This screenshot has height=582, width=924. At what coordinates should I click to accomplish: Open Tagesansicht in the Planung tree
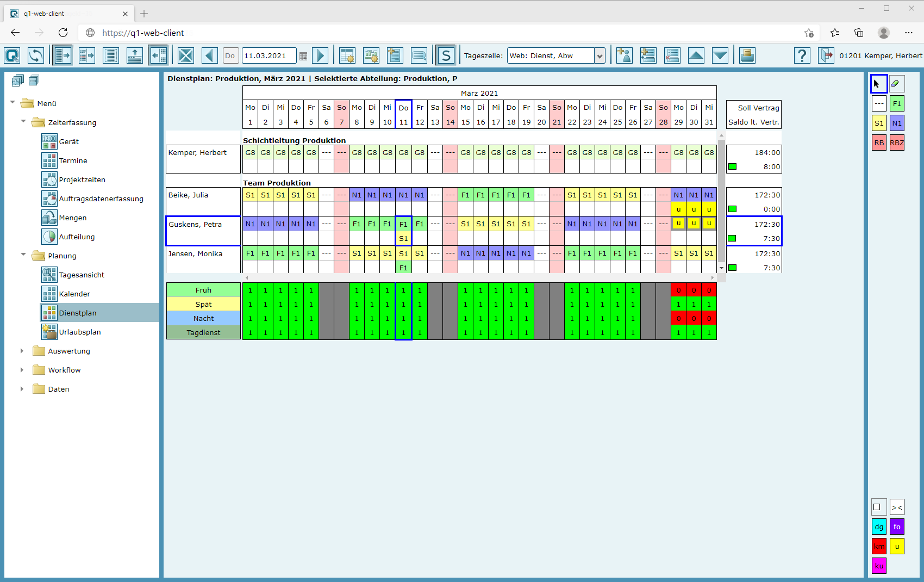[82, 275]
